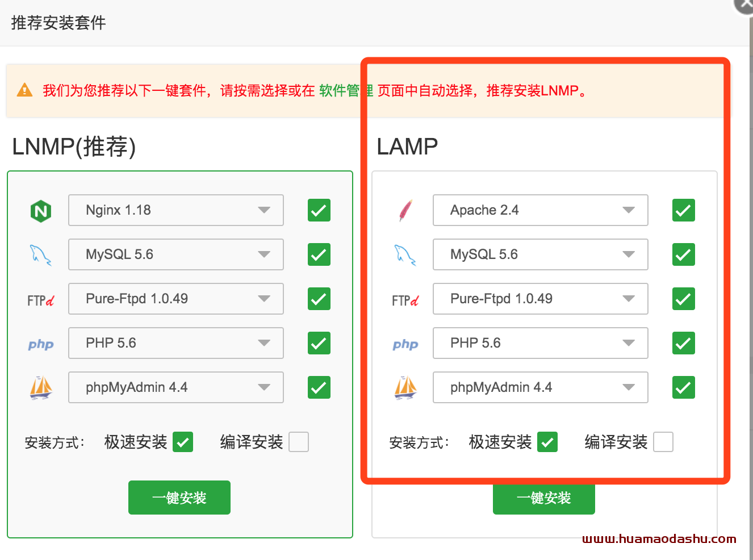Click the FTPd icon in LNMP

click(41, 300)
